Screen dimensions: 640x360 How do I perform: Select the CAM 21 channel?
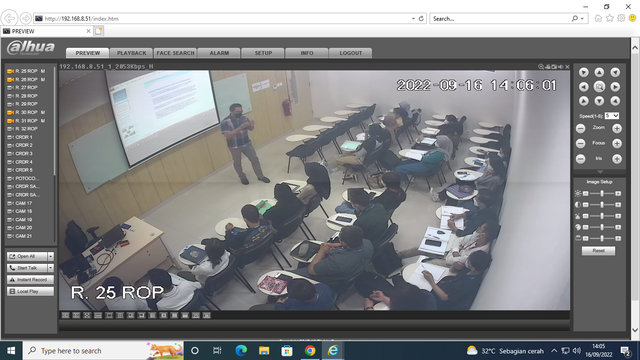tap(24, 236)
